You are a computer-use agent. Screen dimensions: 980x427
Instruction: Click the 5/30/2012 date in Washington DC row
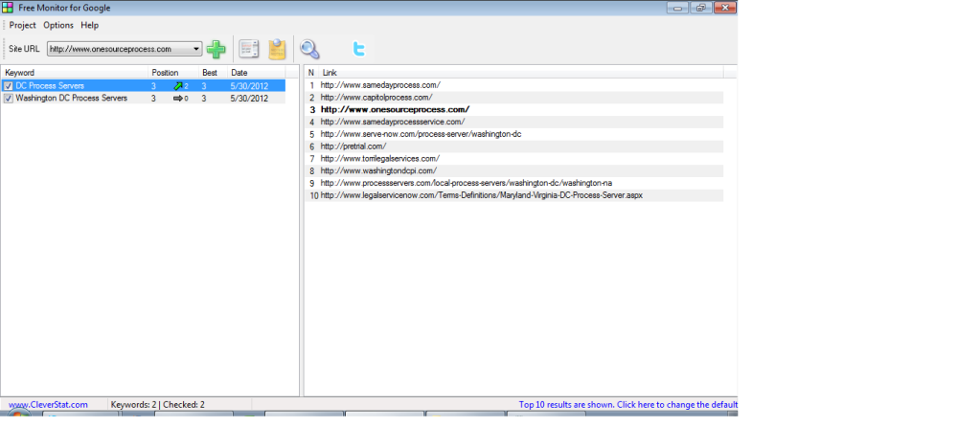(x=249, y=99)
